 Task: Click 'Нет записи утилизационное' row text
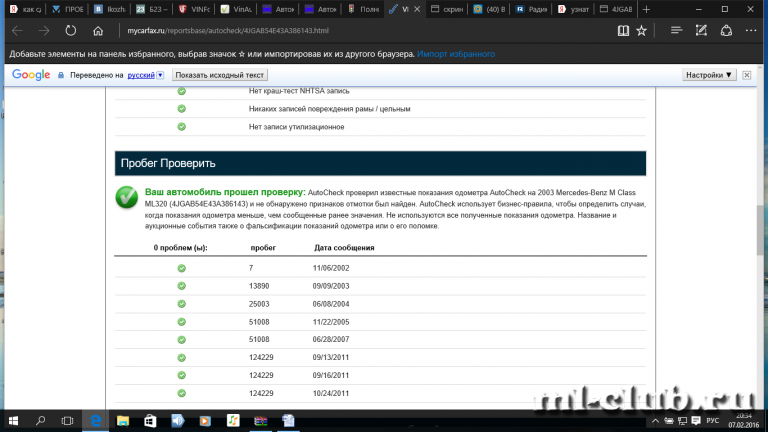[296, 127]
